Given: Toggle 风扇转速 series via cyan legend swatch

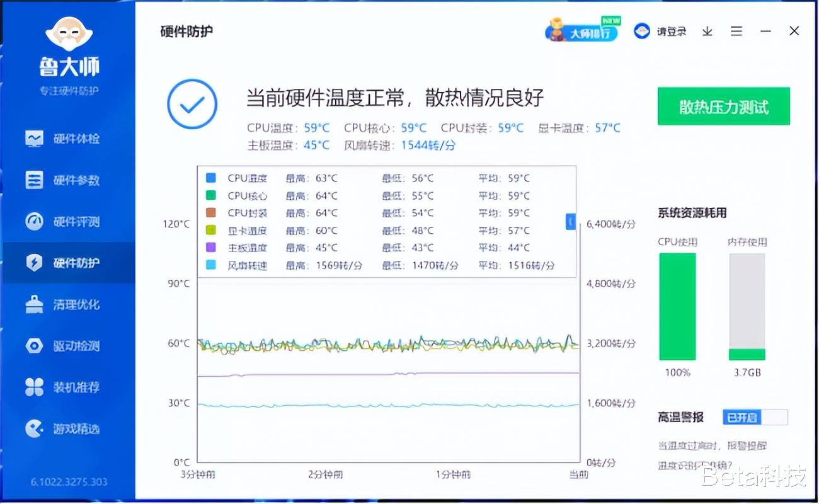Looking at the screenshot, I should (x=210, y=265).
